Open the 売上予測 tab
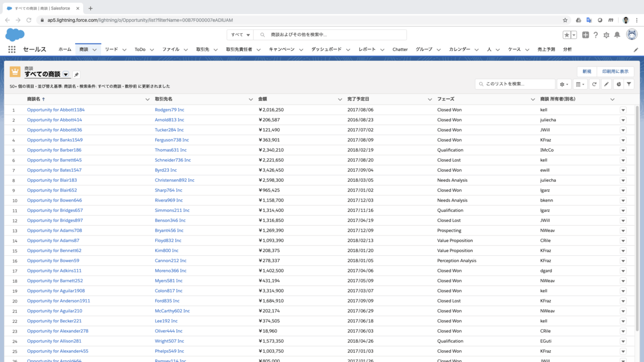Viewport: 644px width, 362px height. click(x=546, y=49)
